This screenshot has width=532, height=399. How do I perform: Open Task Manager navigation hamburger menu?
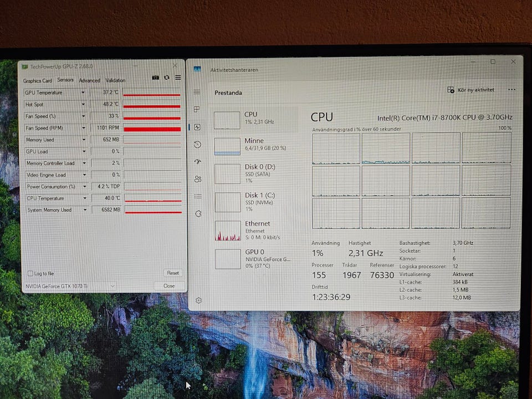[x=197, y=93]
